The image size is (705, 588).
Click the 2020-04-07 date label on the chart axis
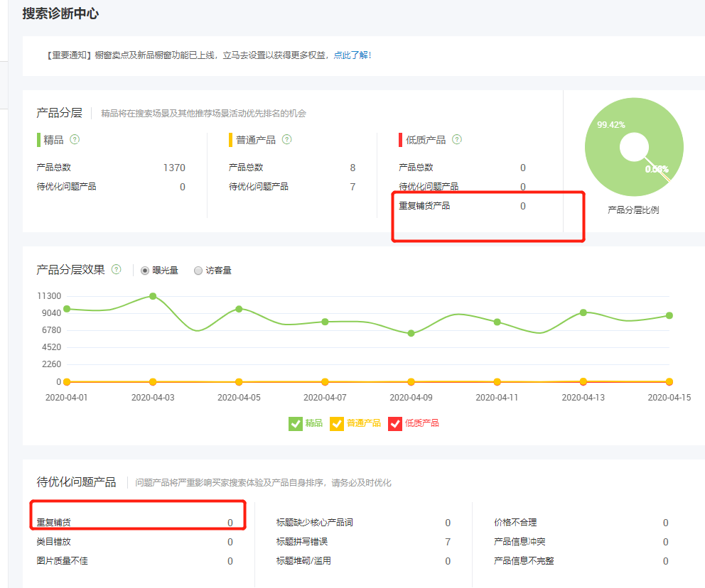click(x=325, y=398)
